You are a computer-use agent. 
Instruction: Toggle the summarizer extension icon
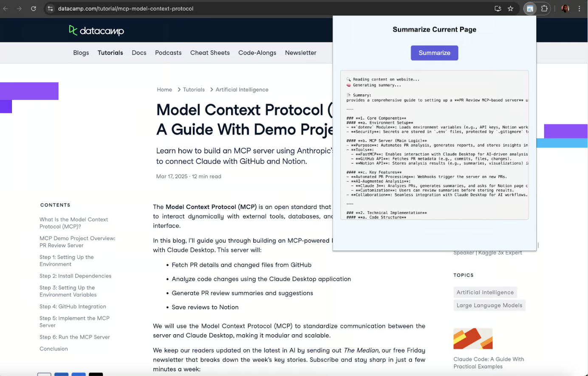(x=530, y=9)
